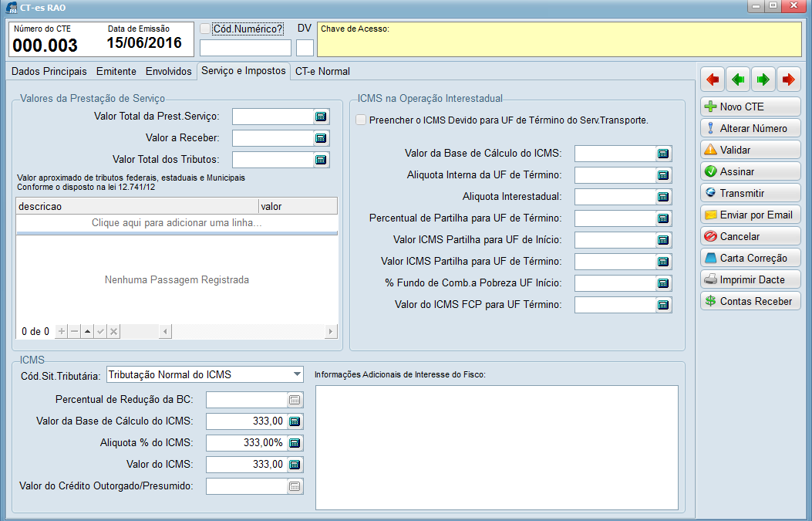Click the 'valor' column header
This screenshot has height=521, width=812.
pyautogui.click(x=298, y=206)
